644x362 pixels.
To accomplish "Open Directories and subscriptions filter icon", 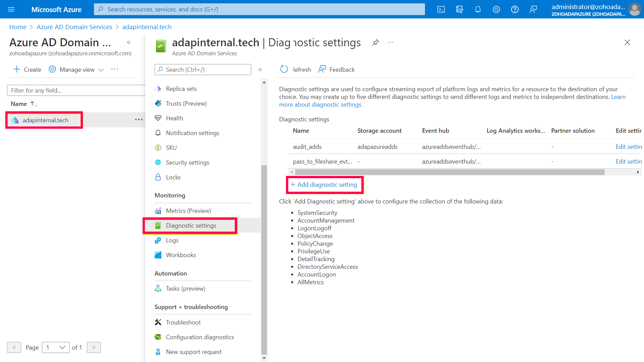I will [x=460, y=9].
